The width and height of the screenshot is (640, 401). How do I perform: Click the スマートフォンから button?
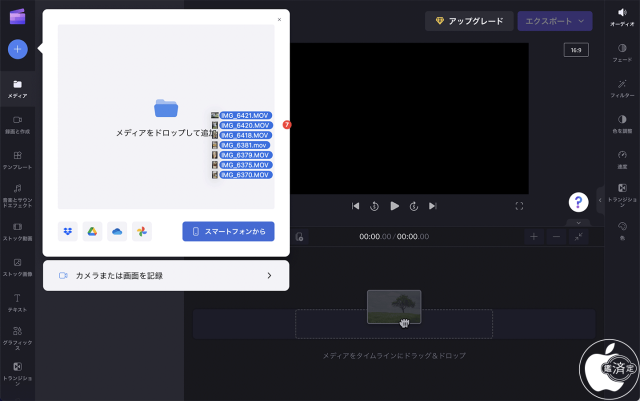(x=228, y=232)
